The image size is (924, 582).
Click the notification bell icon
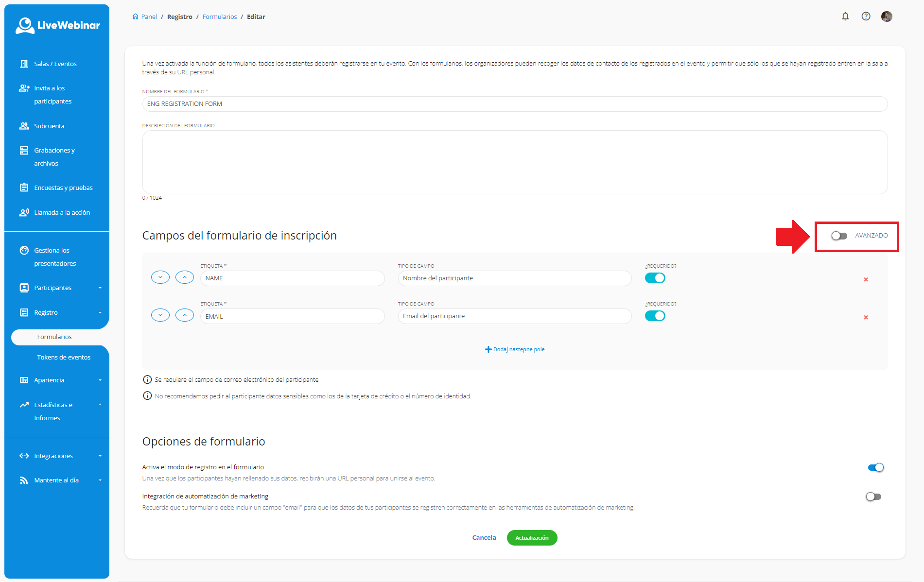845,17
